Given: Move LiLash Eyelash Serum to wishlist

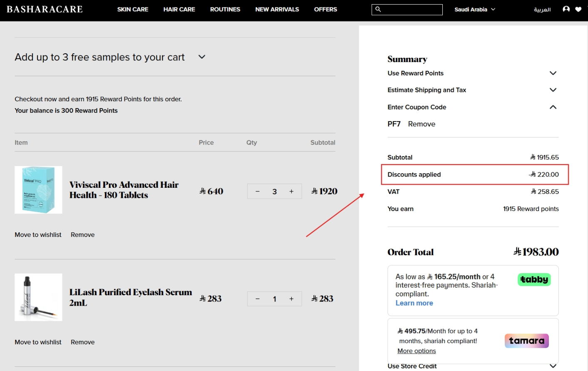Looking at the screenshot, I should (38, 342).
